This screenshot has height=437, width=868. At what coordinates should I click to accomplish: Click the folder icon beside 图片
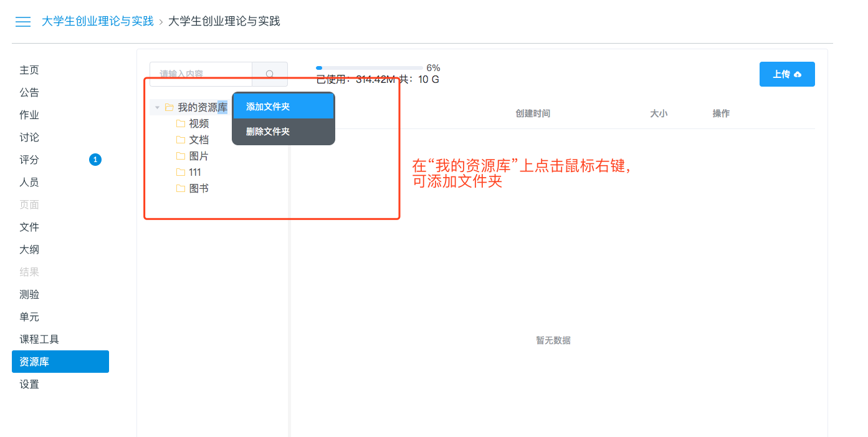tap(181, 156)
